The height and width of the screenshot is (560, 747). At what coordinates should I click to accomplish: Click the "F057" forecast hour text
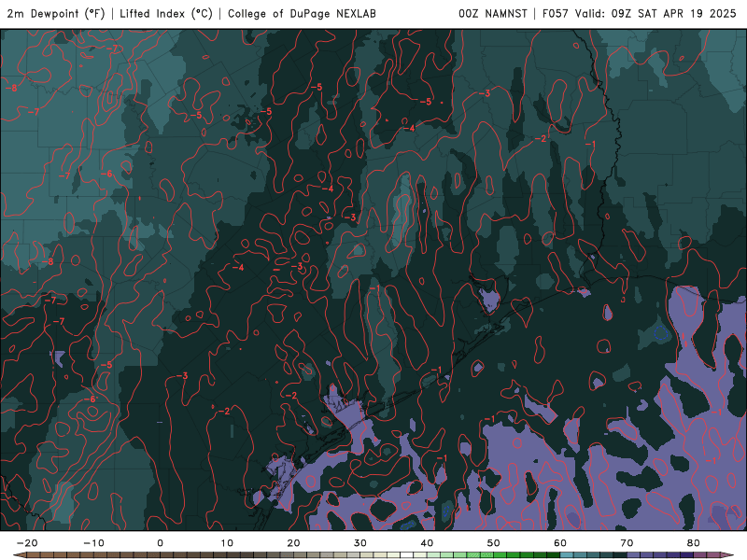click(x=556, y=14)
